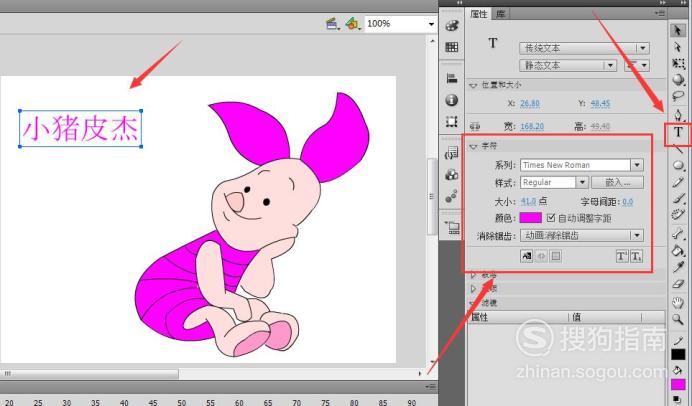Select the Lasso tool

pos(678,96)
